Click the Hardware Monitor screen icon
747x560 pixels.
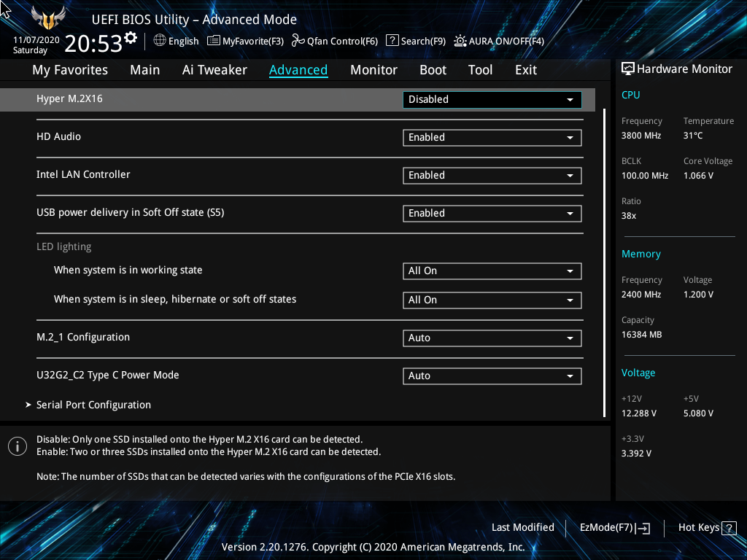point(628,69)
